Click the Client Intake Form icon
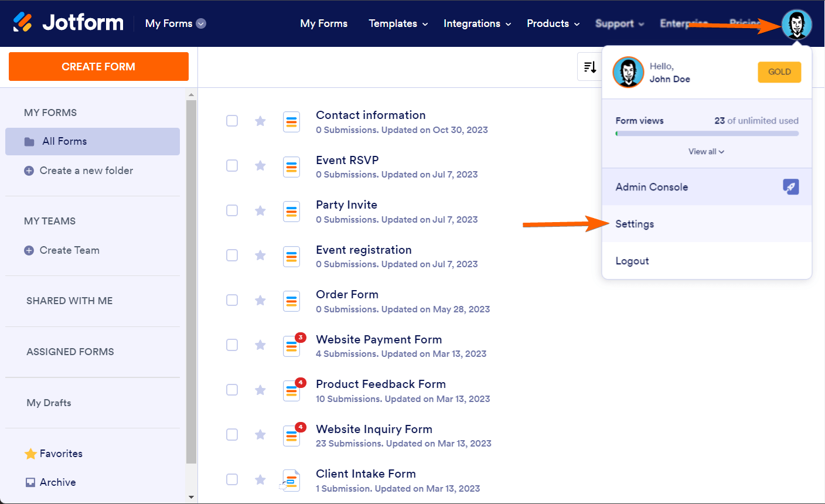This screenshot has height=504, width=825. click(x=291, y=481)
